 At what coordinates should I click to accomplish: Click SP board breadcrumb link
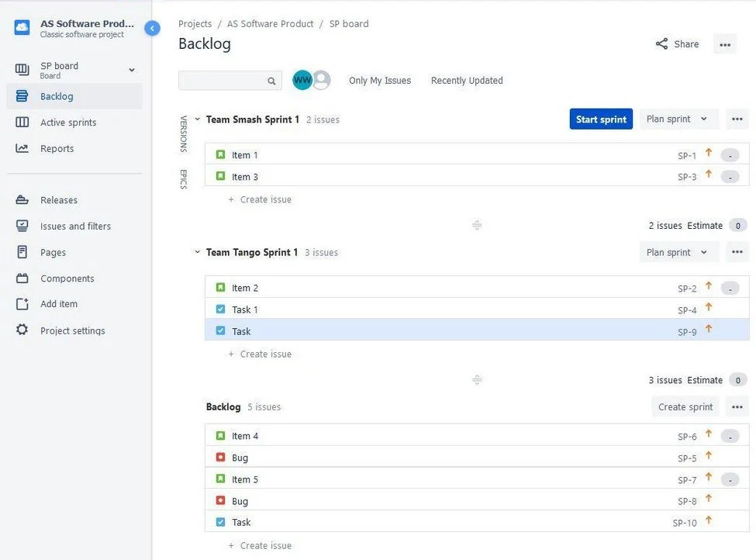pos(349,23)
